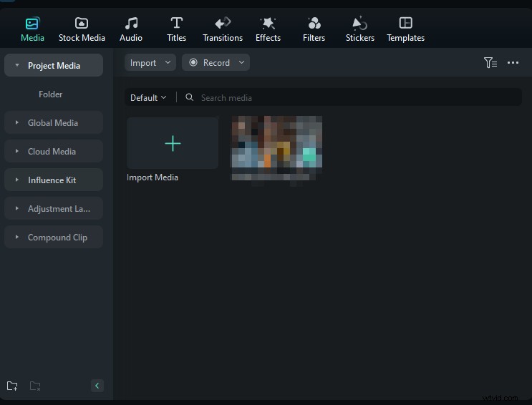Open the Titles panel

pos(176,29)
